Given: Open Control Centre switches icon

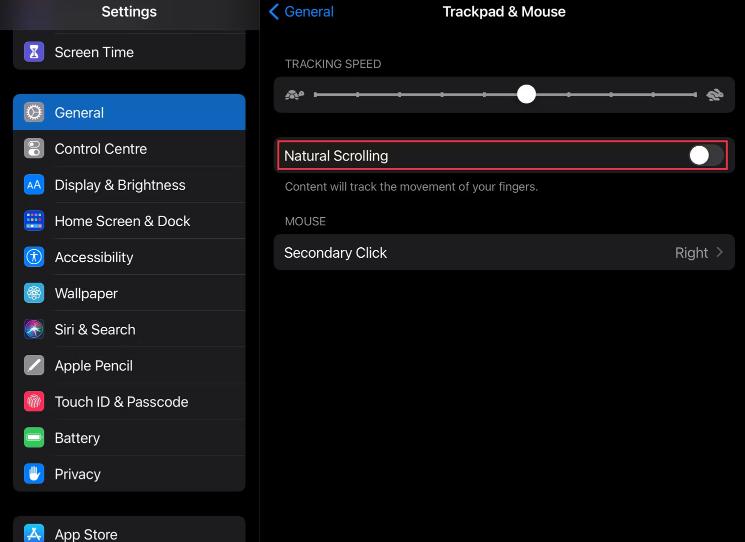Looking at the screenshot, I should (x=34, y=149).
